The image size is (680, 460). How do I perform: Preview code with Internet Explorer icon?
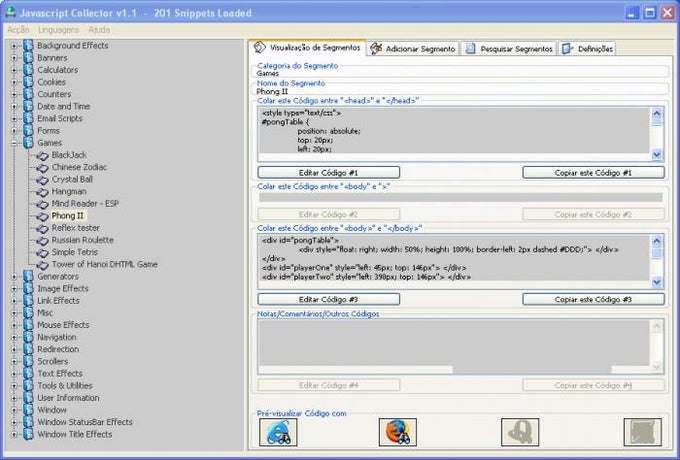pyautogui.click(x=278, y=432)
